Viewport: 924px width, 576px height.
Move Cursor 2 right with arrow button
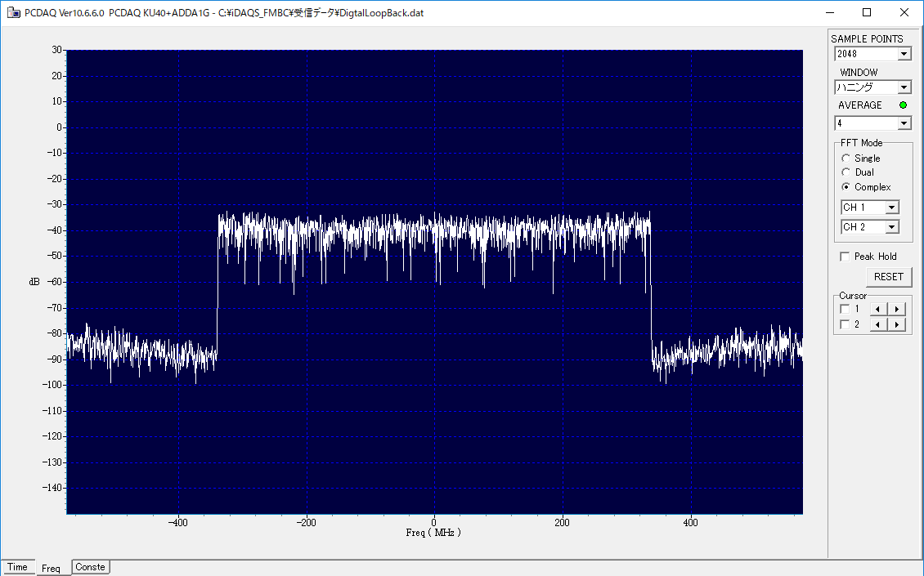[x=896, y=324]
